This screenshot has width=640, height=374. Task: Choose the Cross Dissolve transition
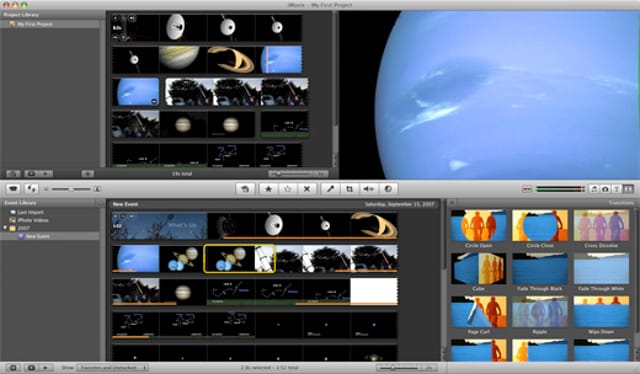pos(601,229)
